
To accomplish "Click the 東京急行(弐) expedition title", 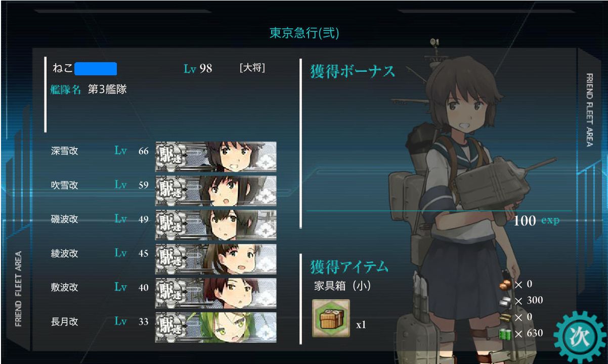I will [304, 33].
